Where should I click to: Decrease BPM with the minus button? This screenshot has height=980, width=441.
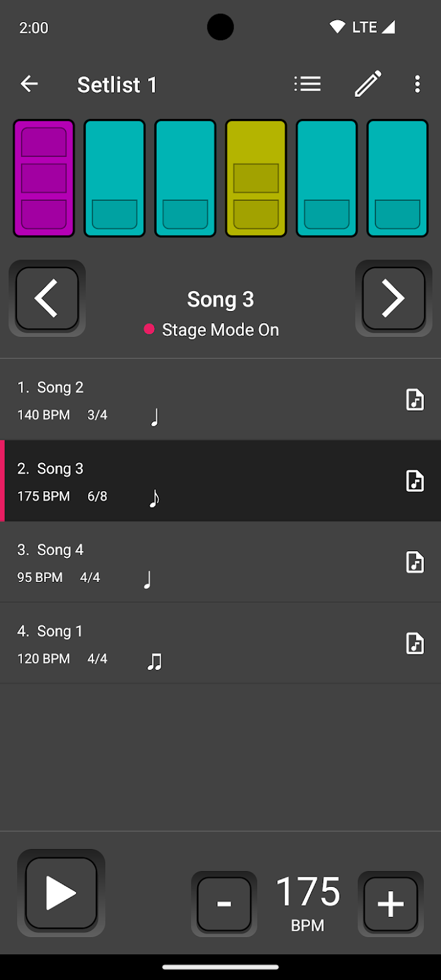[224, 904]
